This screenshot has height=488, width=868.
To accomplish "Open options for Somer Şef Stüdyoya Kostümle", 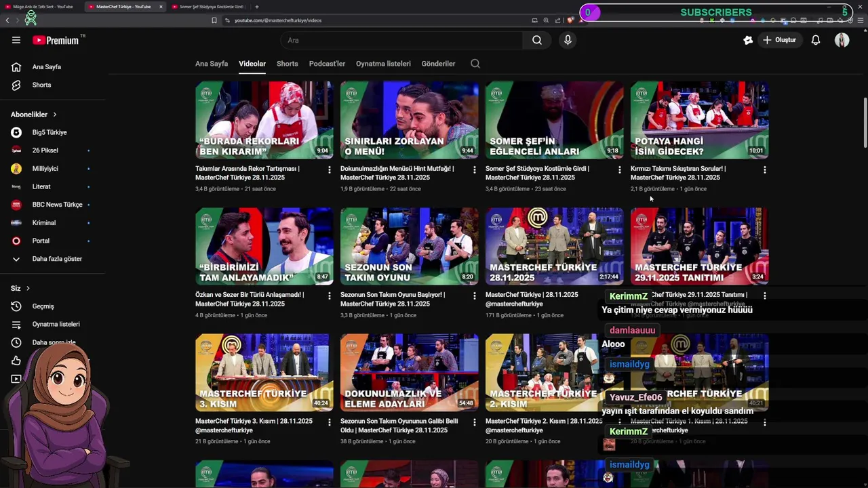I will pyautogui.click(x=620, y=169).
